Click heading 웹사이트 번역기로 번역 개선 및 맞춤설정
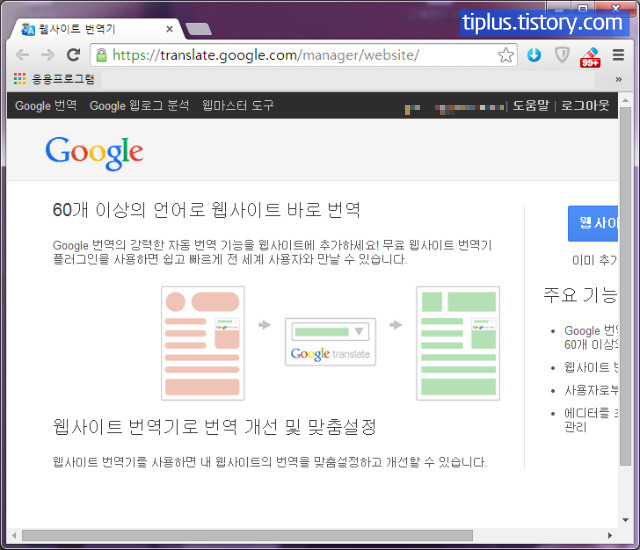The height and width of the screenshot is (550, 640). click(215, 427)
